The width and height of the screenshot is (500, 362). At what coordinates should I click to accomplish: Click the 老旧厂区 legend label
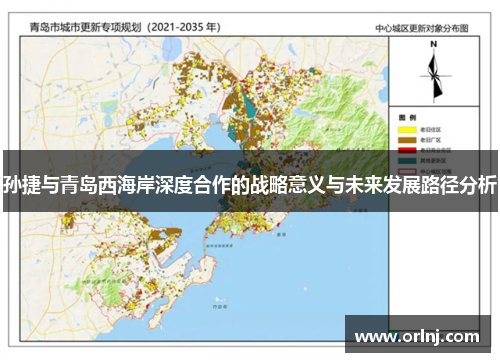[430, 140]
